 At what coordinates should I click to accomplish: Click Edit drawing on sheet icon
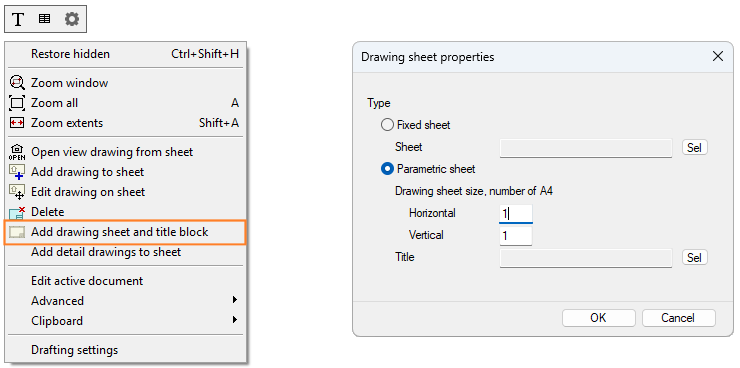[x=17, y=192]
